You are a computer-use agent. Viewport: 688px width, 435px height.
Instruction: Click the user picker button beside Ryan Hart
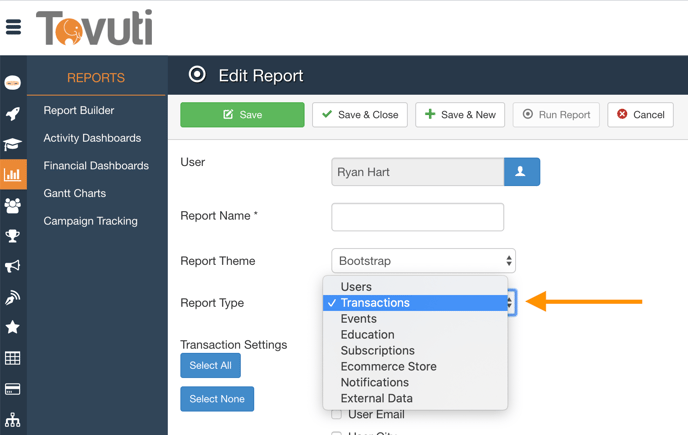[521, 172]
